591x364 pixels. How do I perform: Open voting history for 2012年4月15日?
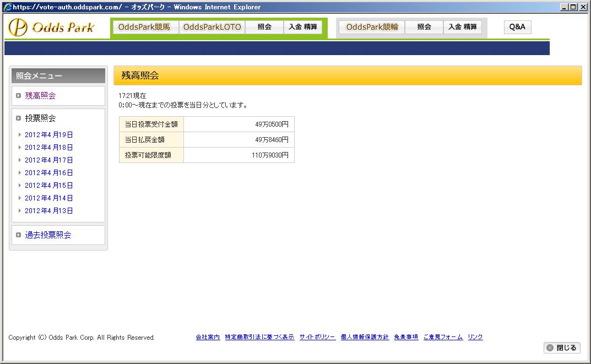pyautogui.click(x=48, y=186)
